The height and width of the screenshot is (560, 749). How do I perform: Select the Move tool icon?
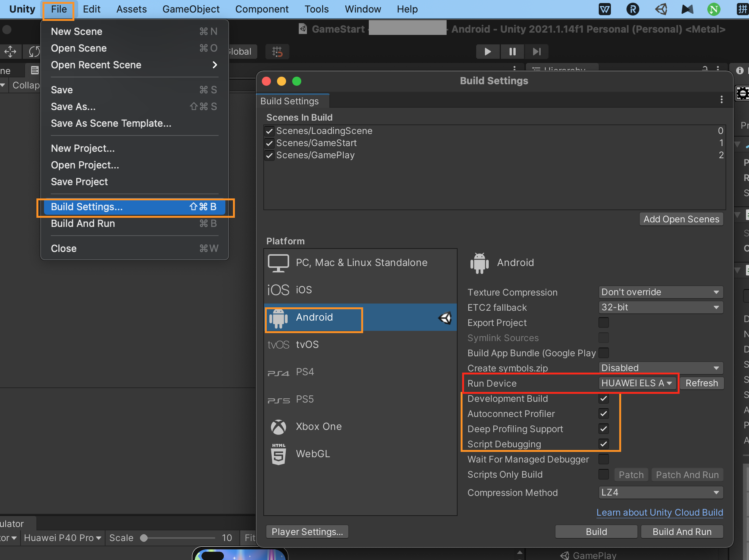tap(10, 52)
